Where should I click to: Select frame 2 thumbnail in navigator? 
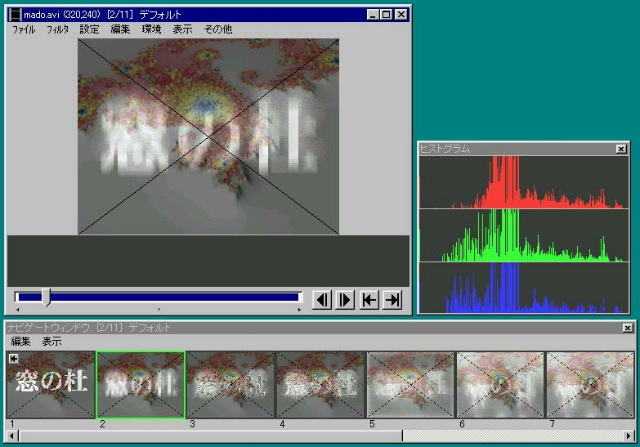tap(140, 385)
